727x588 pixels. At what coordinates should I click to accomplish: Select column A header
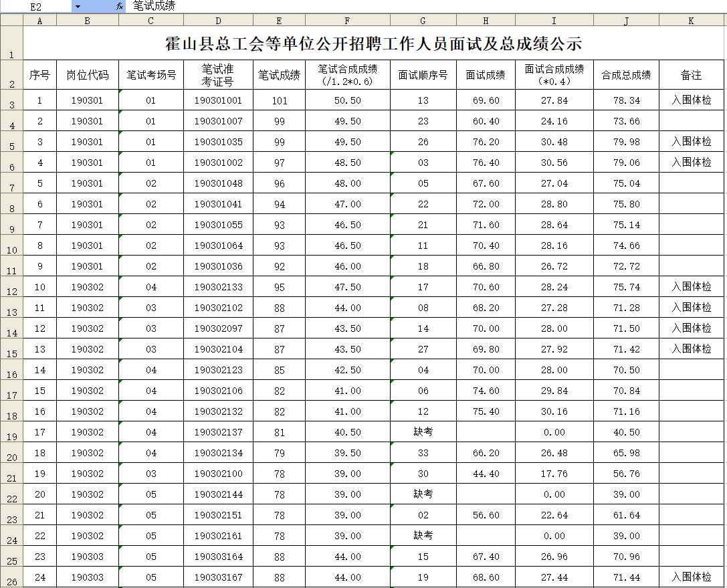pos(40,21)
